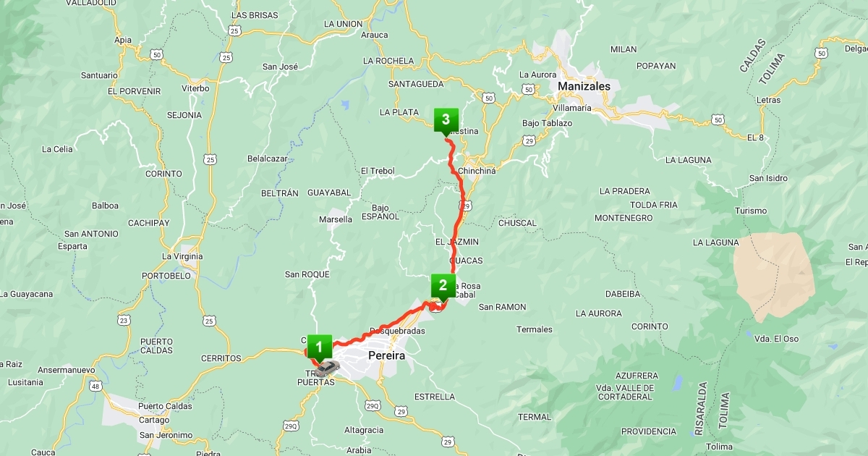Screen dimensions: 868x456
Task: Click the Pereira city label
Action: (386, 356)
